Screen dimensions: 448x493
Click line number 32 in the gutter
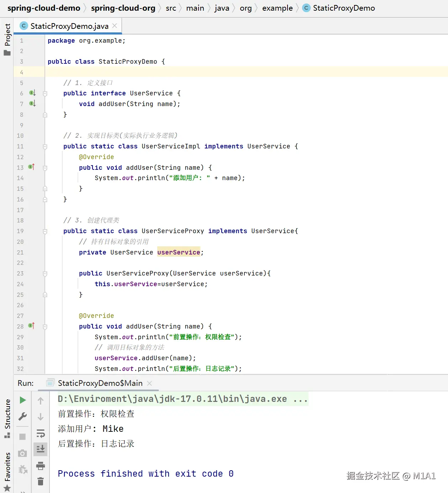(20, 369)
